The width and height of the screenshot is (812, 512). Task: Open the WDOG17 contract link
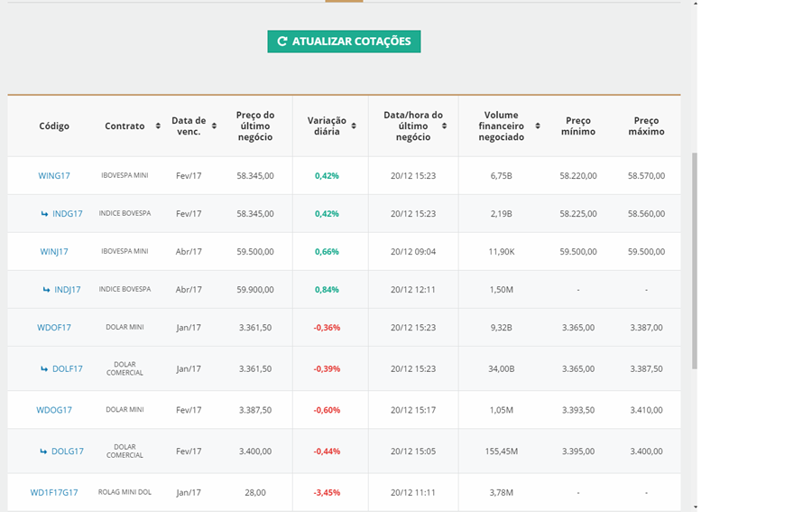[54, 410]
